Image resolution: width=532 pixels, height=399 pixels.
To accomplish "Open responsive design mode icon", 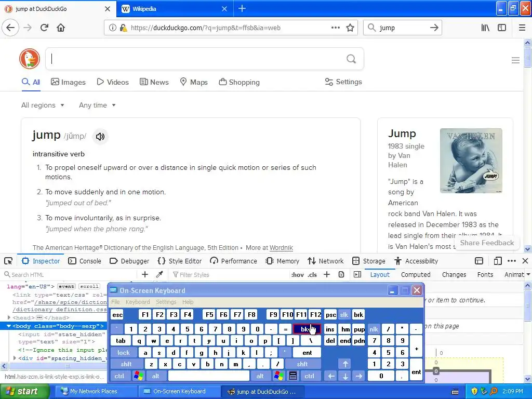I will pos(498,261).
